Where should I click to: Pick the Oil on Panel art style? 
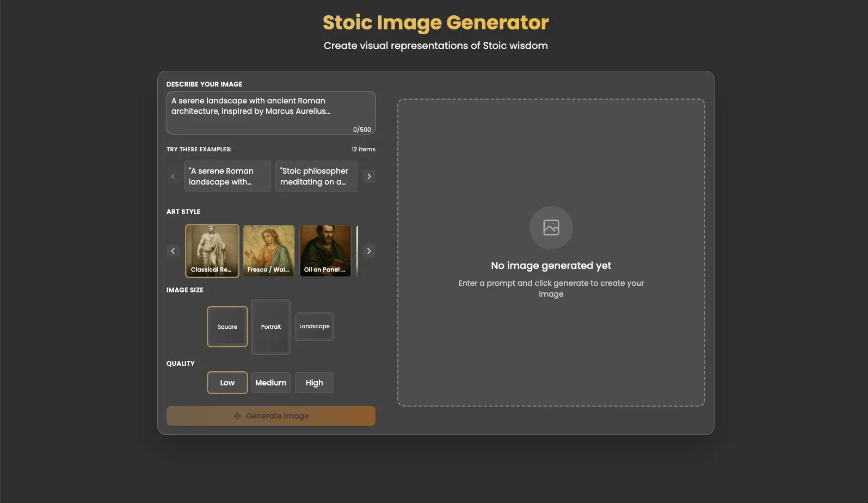pyautogui.click(x=325, y=251)
